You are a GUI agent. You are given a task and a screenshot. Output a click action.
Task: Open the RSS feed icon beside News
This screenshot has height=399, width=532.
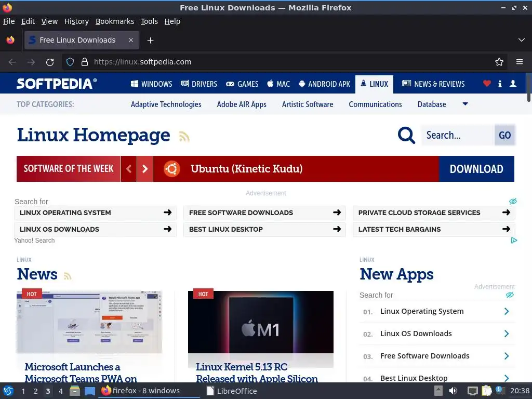click(x=68, y=276)
